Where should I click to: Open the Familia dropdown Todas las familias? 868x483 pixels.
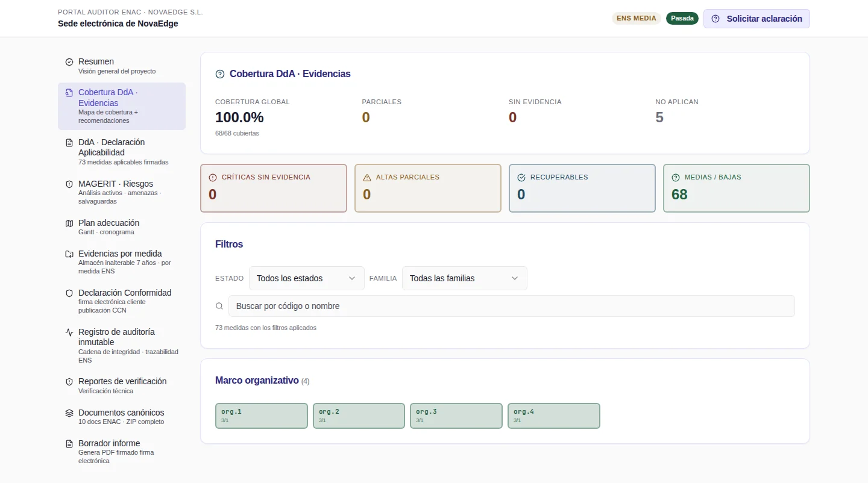click(465, 278)
